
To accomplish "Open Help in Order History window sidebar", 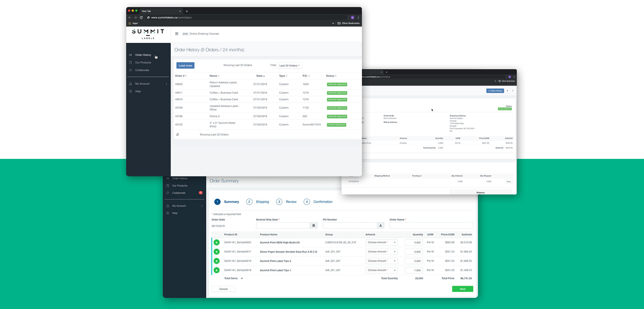I will point(138,91).
